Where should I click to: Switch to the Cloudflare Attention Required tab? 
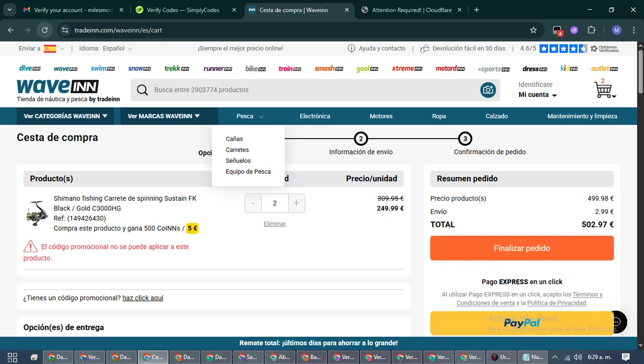tap(412, 10)
